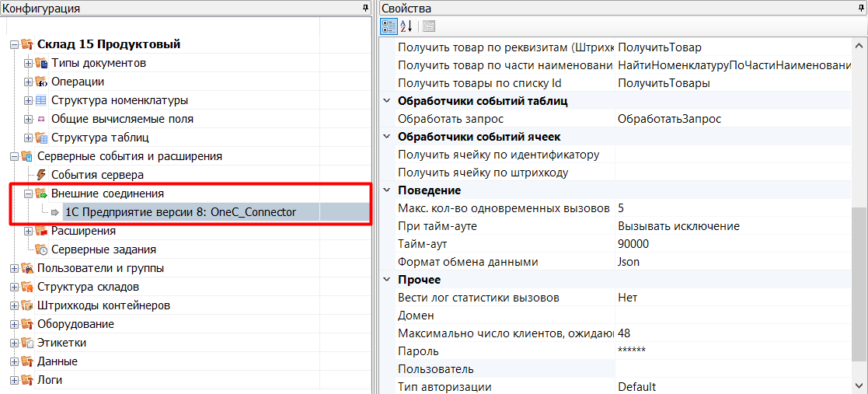
Task: Click the Получить ячейку по идентификатору value field
Action: (733, 155)
